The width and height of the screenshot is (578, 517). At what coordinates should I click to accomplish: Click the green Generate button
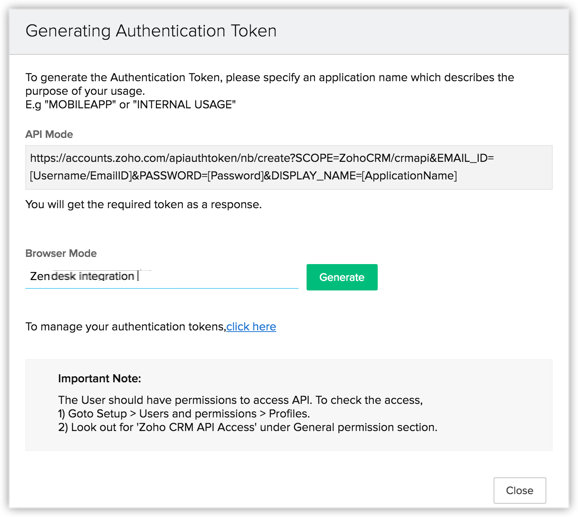pos(342,277)
